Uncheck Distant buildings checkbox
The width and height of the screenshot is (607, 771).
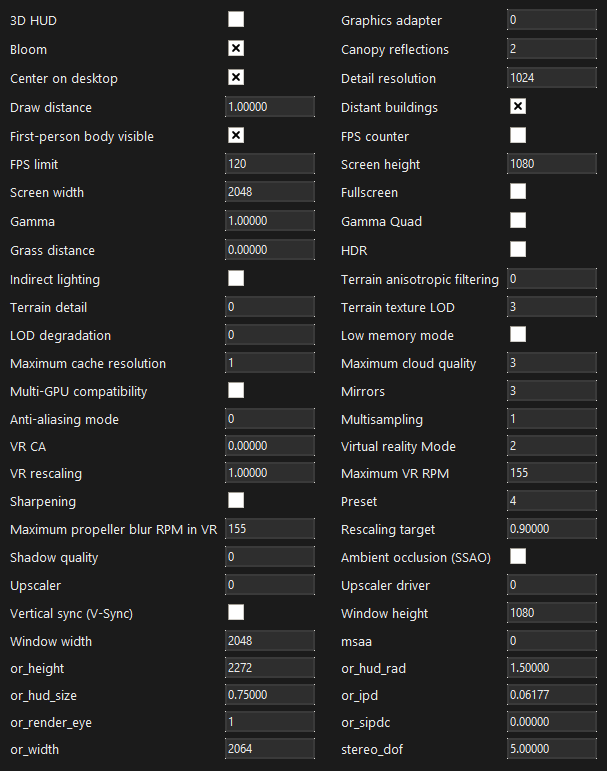tap(518, 106)
